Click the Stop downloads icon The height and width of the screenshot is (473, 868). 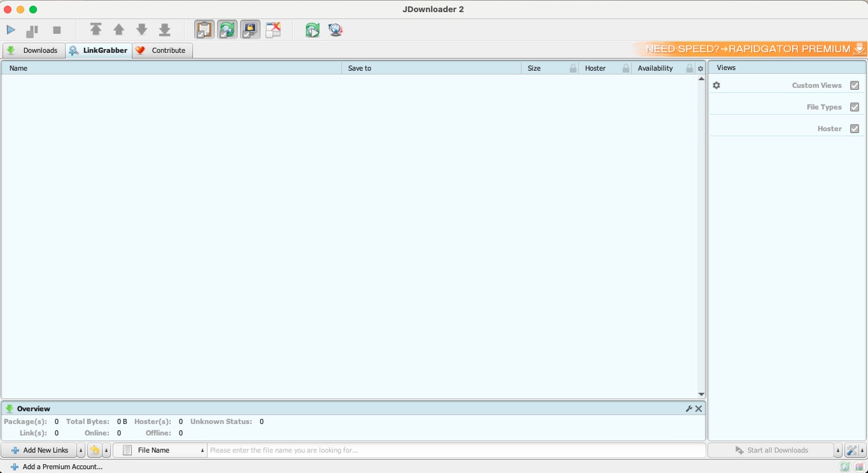(56, 29)
